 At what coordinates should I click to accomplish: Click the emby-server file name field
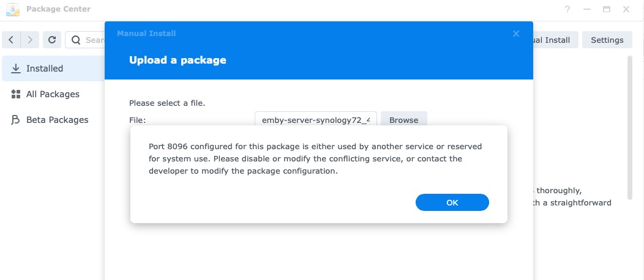coord(316,120)
